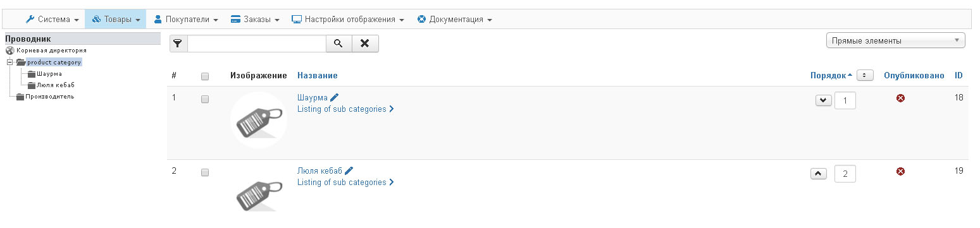Sort the list by the Название column

[317, 75]
